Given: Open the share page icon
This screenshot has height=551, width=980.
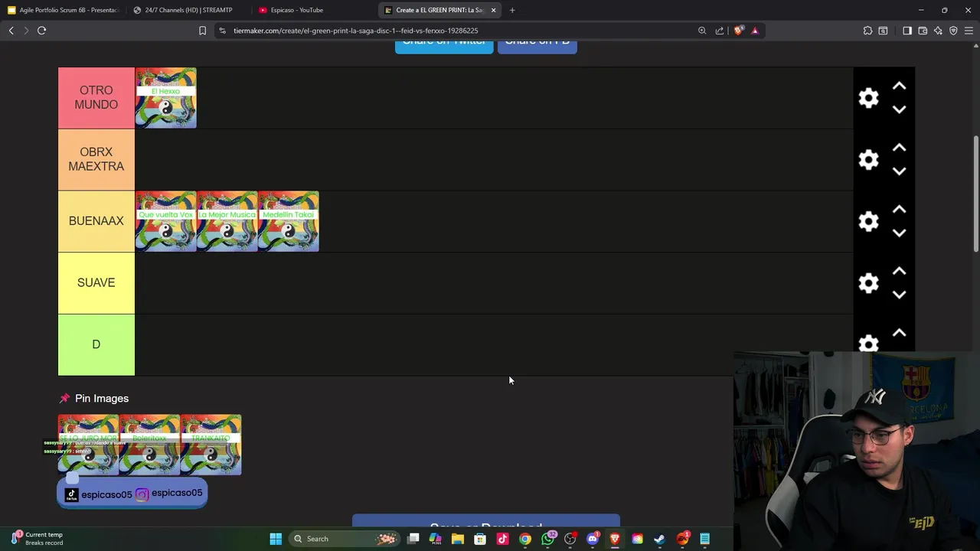Looking at the screenshot, I should [x=720, y=31].
